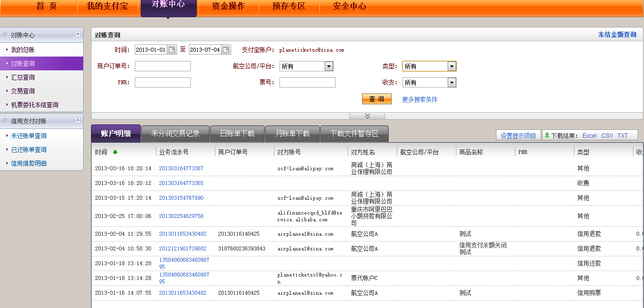Screen dimensions: 644x308
Task: Open the 类型 dropdown list
Action: 452,66
